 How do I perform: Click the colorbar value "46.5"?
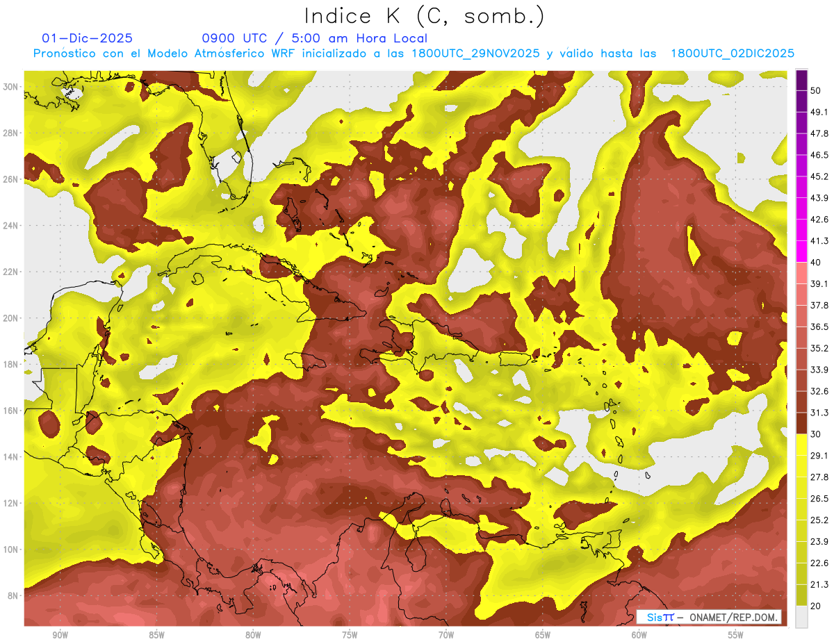coord(819,155)
